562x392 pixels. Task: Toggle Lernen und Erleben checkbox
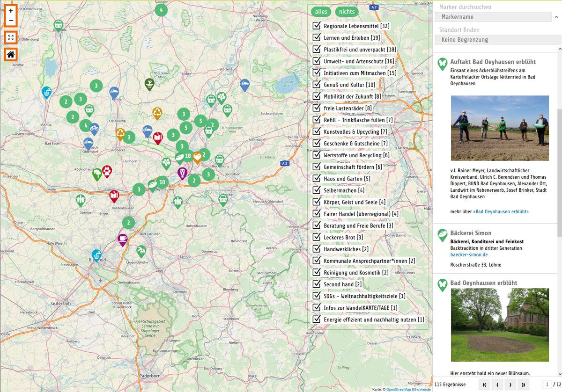pyautogui.click(x=316, y=37)
